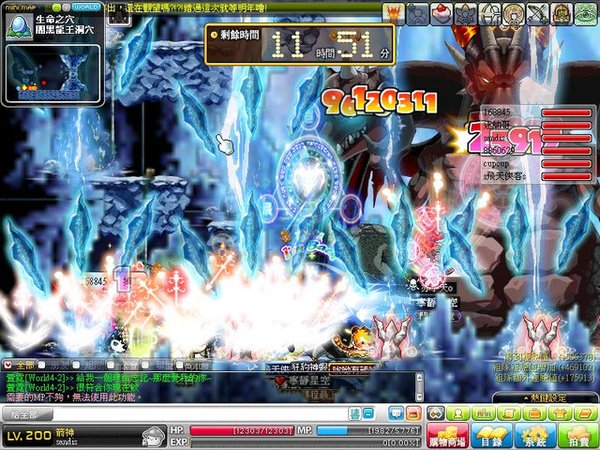Click the archer drawing bow buff icon
Image resolution: width=600 pixels, height=450 pixels.
[x=489, y=14]
